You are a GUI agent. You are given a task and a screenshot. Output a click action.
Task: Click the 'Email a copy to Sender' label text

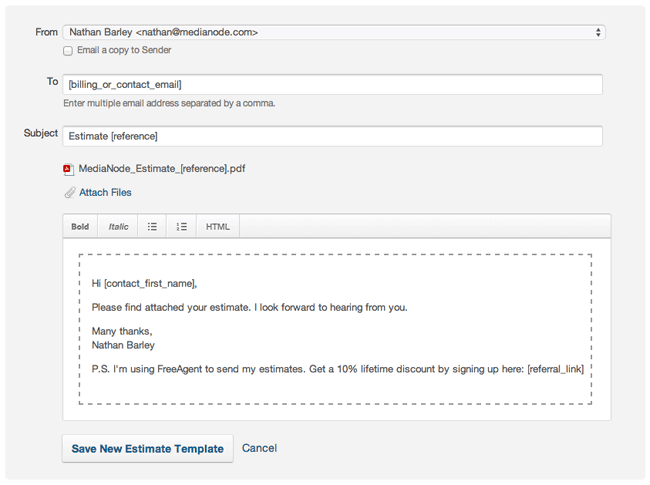(126, 51)
